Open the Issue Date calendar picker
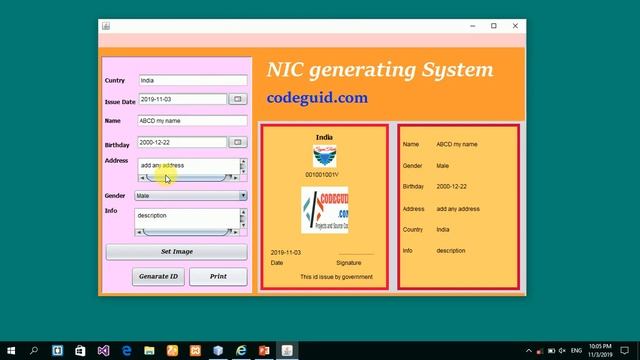Screen dimensions: 640x360 [x=238, y=99]
